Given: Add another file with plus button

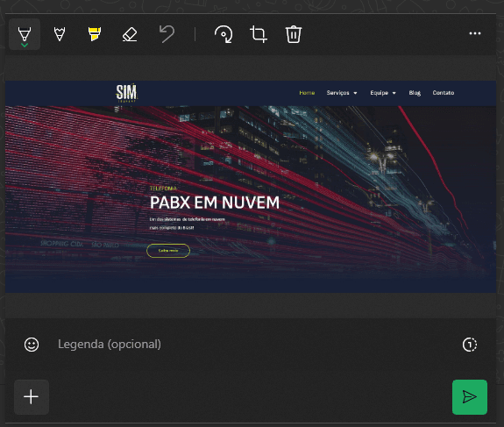Looking at the screenshot, I should pos(32,397).
